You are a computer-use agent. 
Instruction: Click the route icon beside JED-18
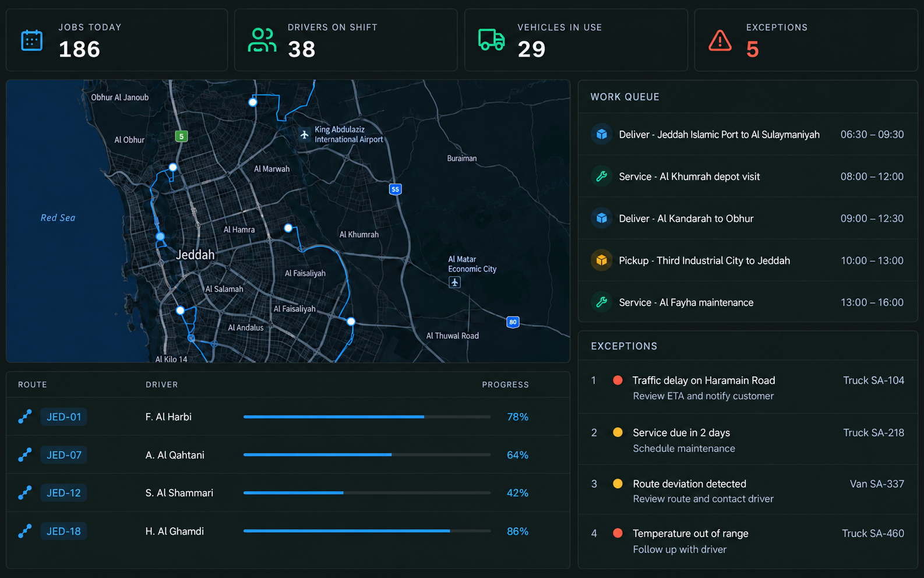coord(24,531)
